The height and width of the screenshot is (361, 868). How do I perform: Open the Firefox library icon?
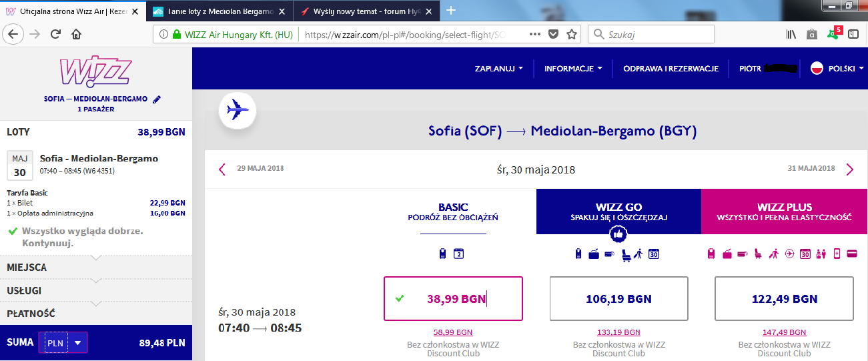tap(791, 34)
